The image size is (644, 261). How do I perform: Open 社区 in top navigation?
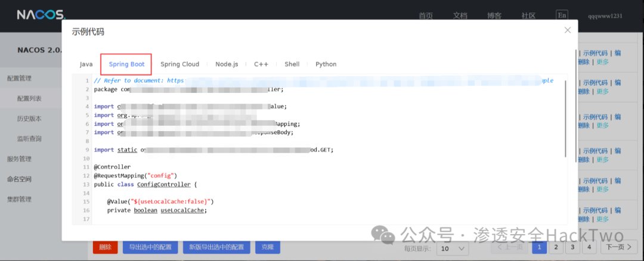[x=528, y=16]
